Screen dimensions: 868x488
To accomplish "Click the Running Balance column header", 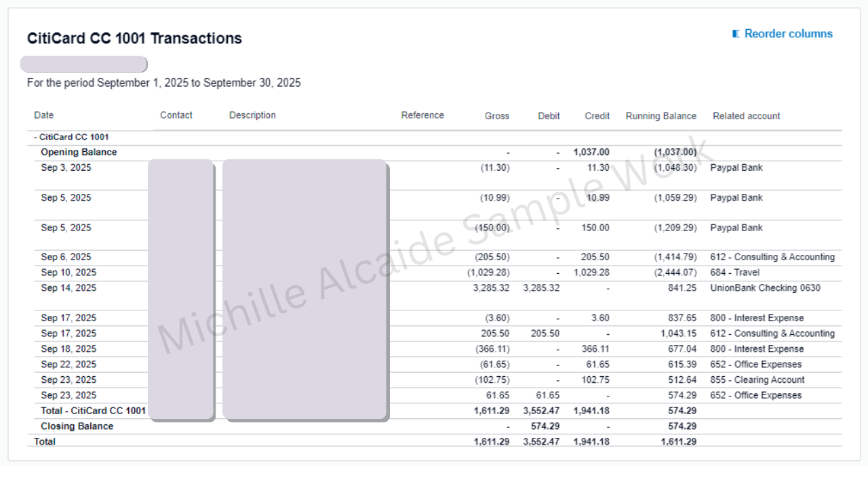I will (x=660, y=116).
